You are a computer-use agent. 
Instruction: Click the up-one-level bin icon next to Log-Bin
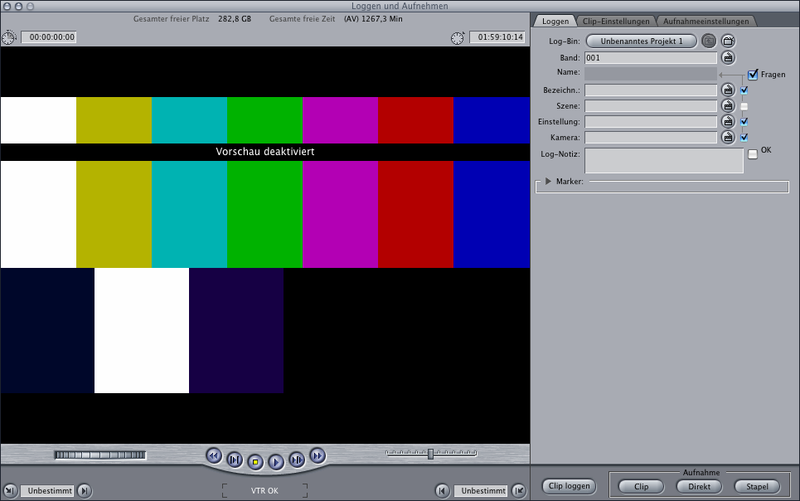(x=709, y=41)
